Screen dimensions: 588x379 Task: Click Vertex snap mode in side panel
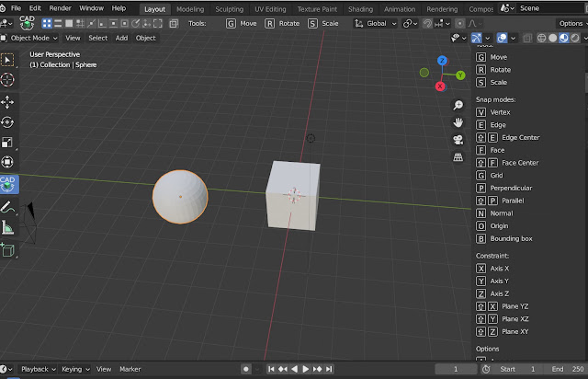tap(493, 112)
